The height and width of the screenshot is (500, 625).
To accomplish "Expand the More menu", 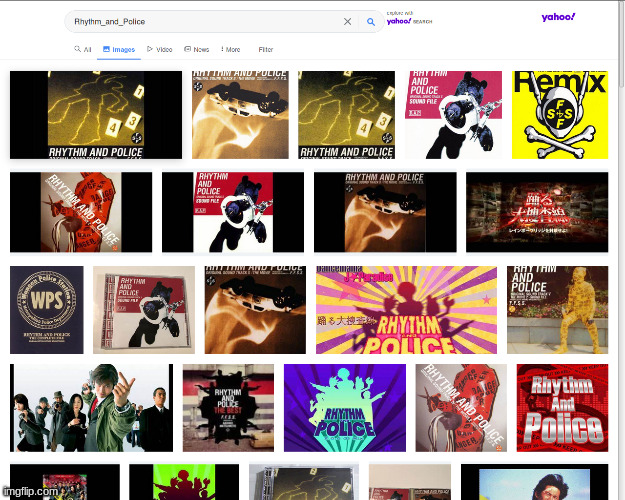I will (230, 49).
